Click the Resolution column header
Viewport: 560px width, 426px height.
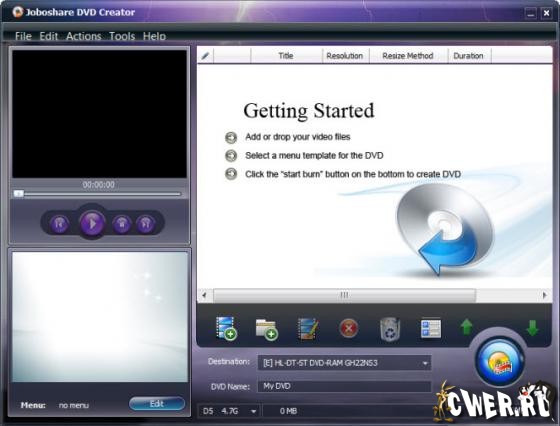point(345,56)
